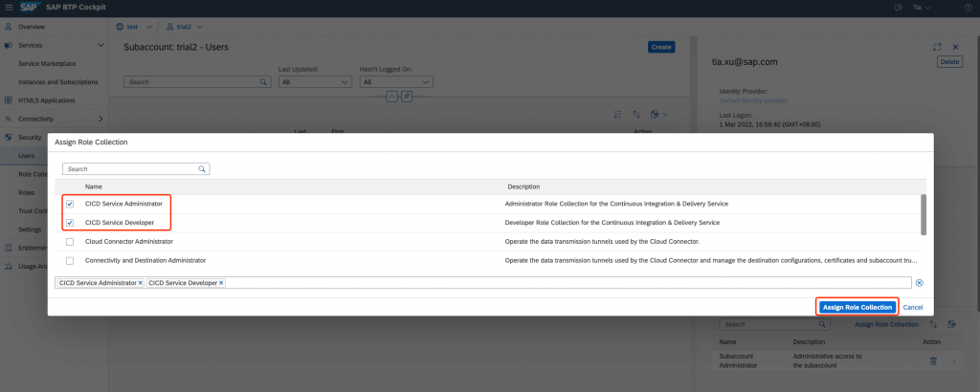
Task: Pin the filter header bar
Action: [406, 97]
